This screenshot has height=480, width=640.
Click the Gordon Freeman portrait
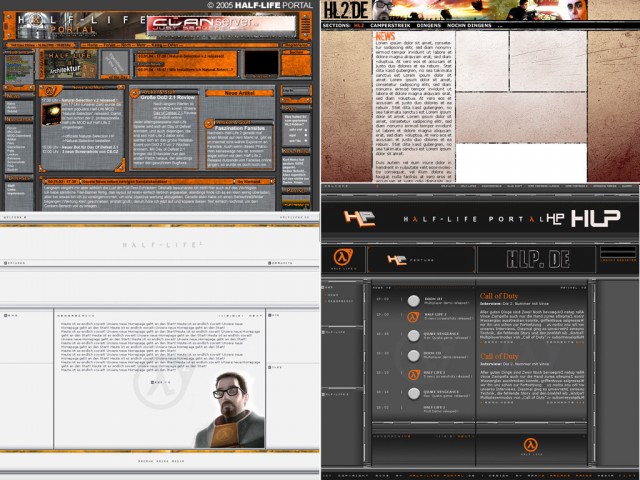(230, 410)
